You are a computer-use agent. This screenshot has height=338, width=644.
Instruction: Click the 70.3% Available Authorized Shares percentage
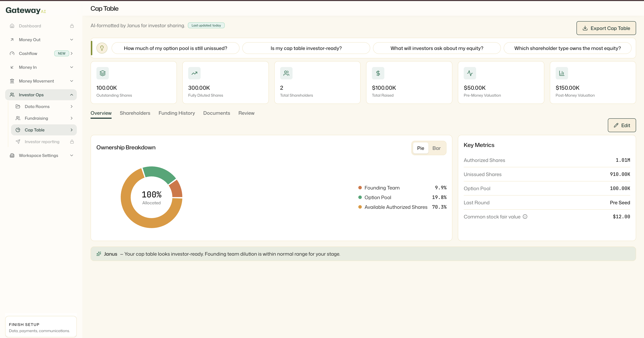point(439,207)
